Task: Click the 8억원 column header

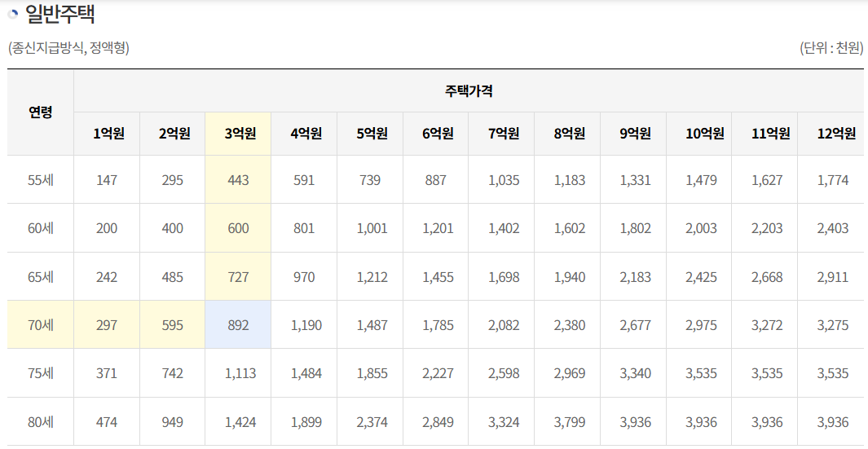Action: pos(567,134)
